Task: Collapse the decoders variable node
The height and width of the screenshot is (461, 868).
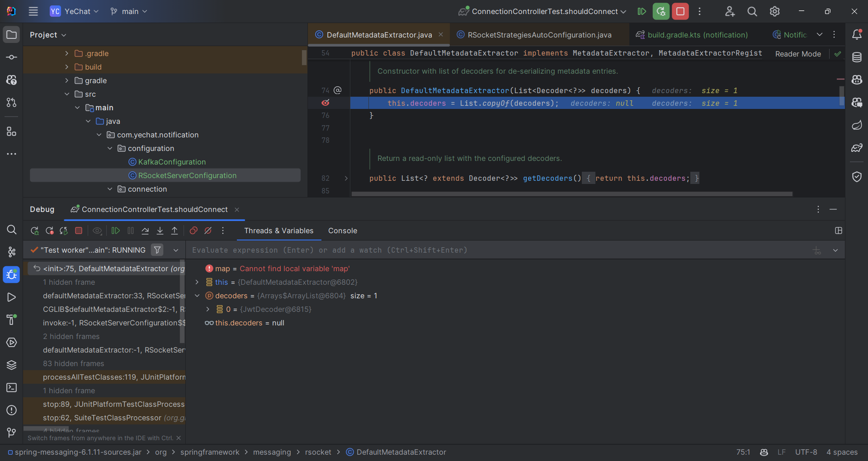Action: tap(197, 296)
